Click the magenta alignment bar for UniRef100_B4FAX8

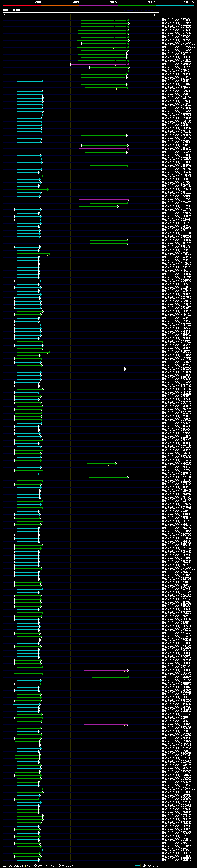point(104,149)
